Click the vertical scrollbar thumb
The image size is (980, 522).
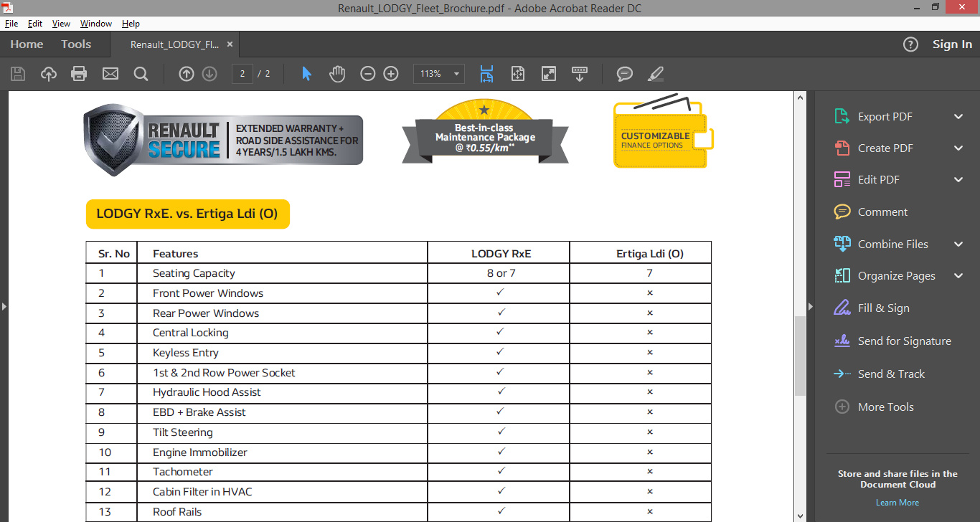pos(801,355)
